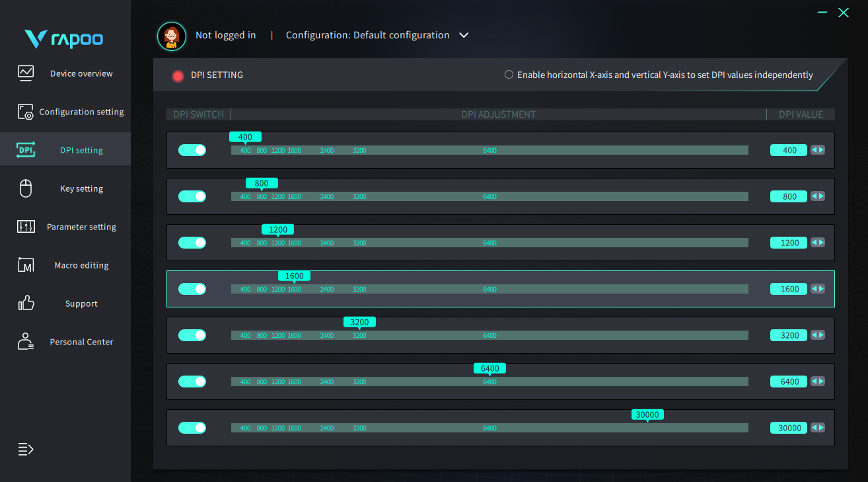Go to DPI setting in sidebar

pos(65,150)
